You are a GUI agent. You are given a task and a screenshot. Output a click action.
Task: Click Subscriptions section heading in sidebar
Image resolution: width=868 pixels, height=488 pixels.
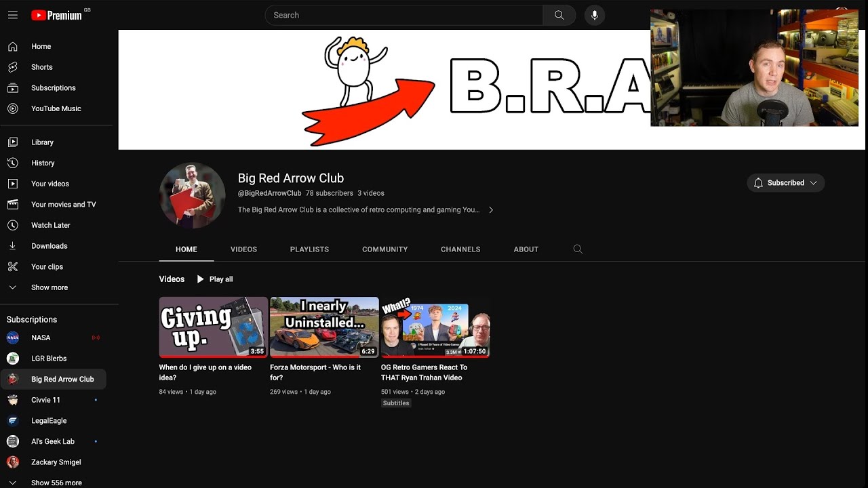[x=32, y=319]
